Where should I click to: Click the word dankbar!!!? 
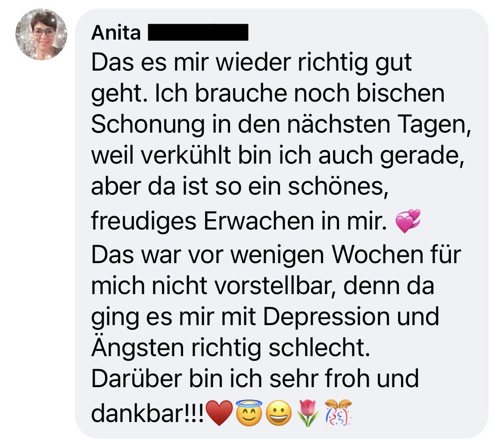coord(147,413)
